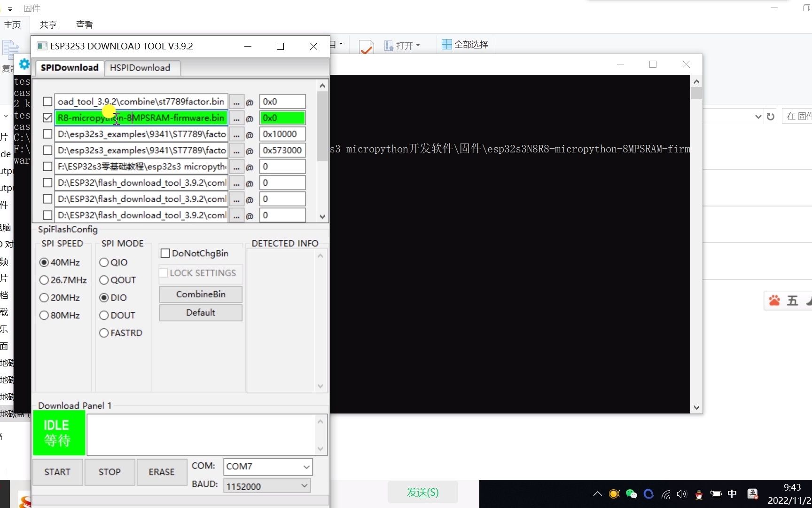Click the QQ penguin tray icon
This screenshot has height=508, width=812.
pos(699,494)
